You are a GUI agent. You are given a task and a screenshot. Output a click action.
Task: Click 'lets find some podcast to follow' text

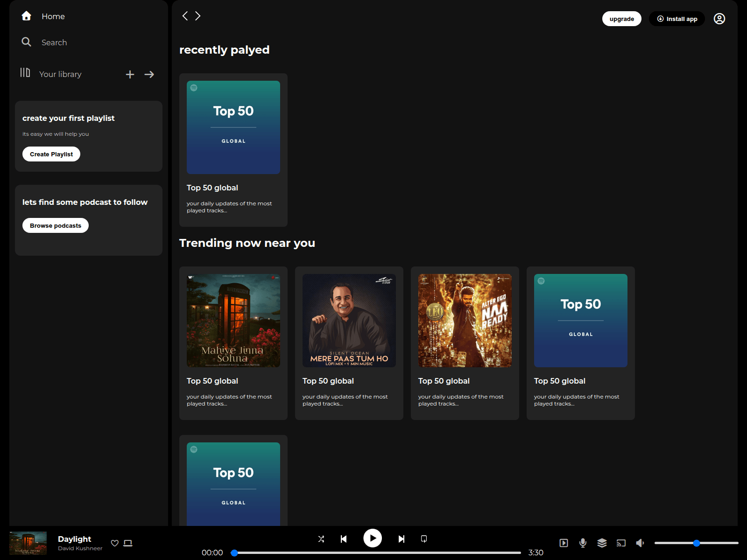(x=85, y=202)
